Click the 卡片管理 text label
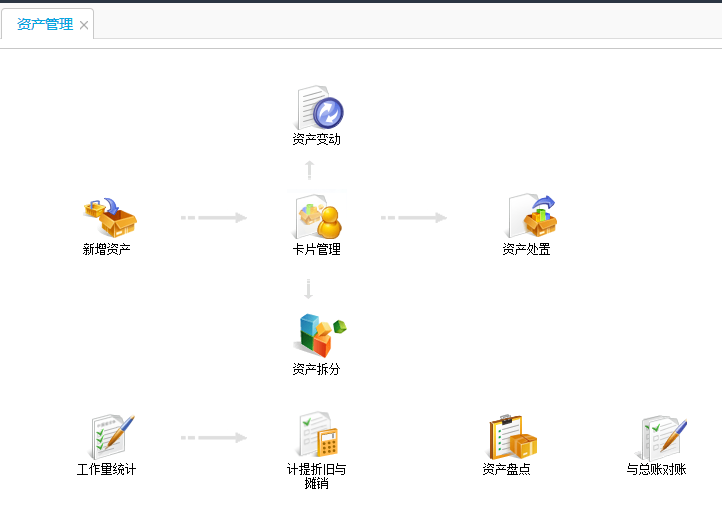This screenshot has width=722, height=511. 317,250
